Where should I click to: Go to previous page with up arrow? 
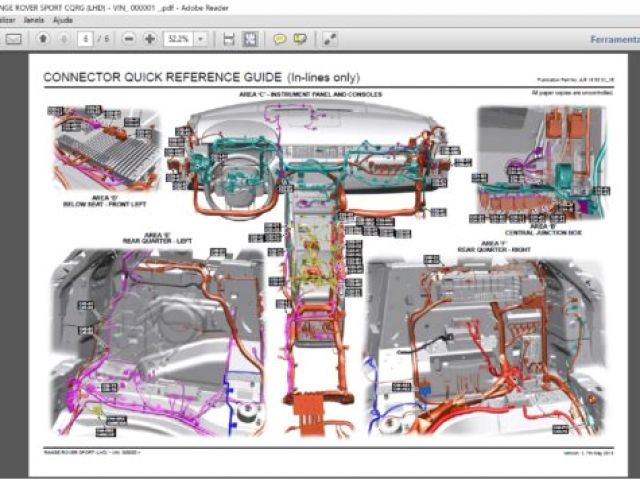pos(43,38)
